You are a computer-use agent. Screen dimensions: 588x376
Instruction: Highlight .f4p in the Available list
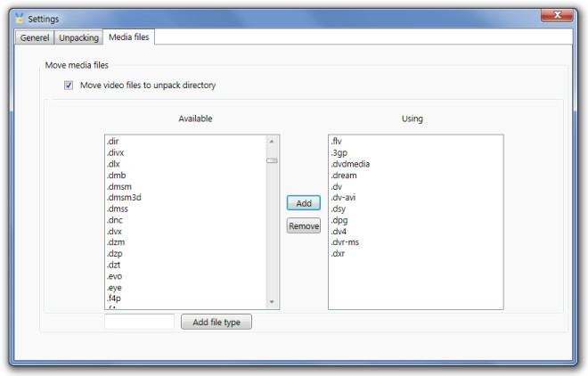(116, 298)
